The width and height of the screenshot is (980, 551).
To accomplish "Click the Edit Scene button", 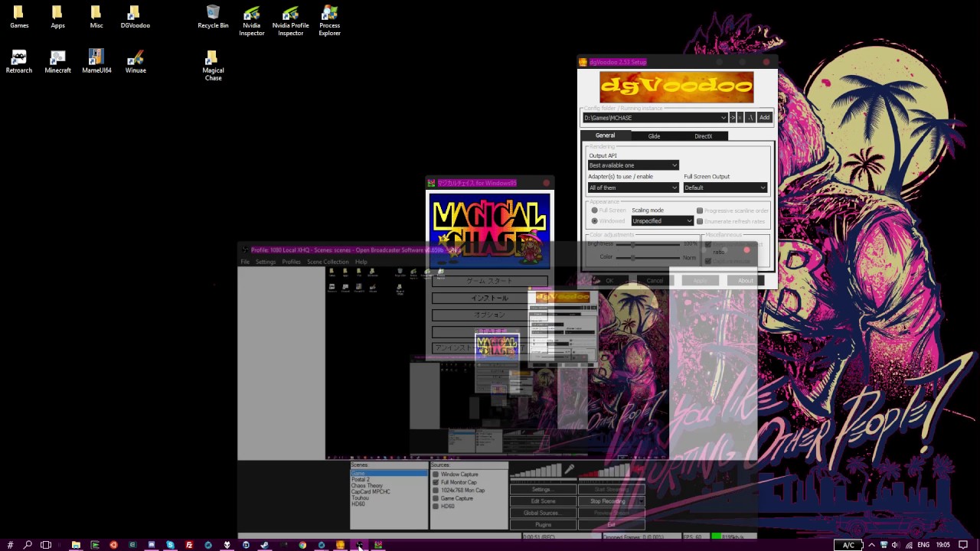I will tap(542, 501).
